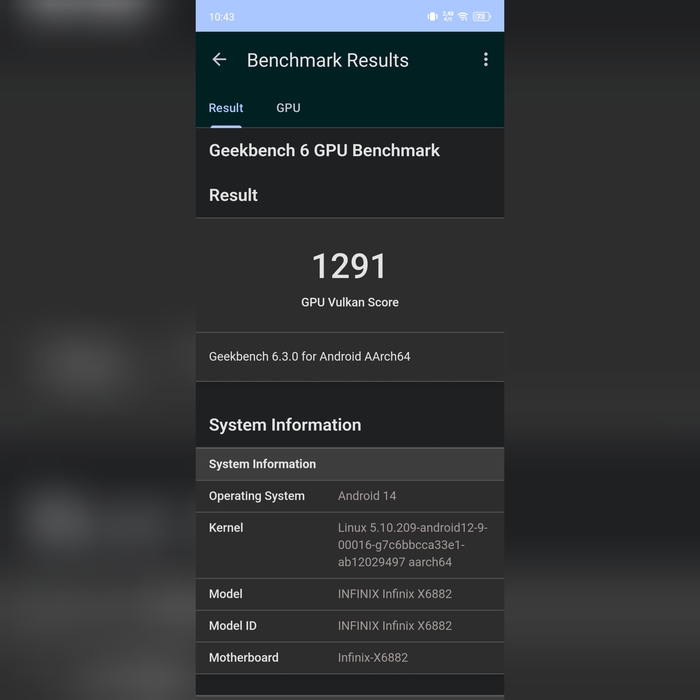Viewport: 700px width, 700px height.
Task: Tap the 1291 score value
Action: click(x=350, y=266)
